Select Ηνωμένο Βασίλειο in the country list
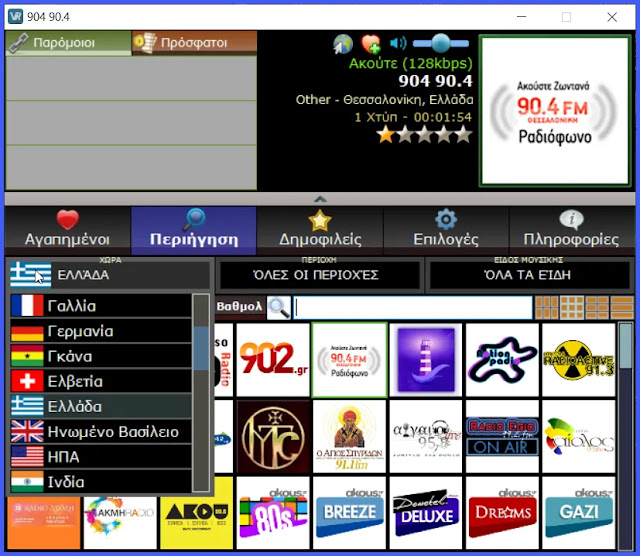 pyautogui.click(x=100, y=431)
